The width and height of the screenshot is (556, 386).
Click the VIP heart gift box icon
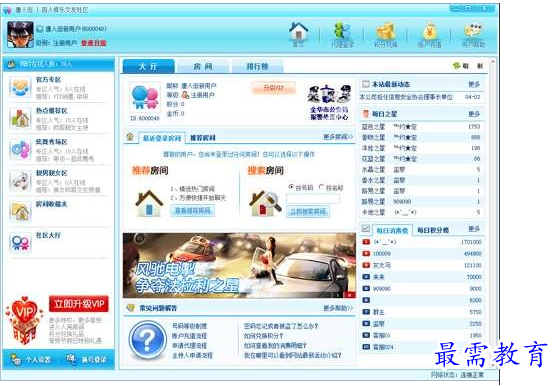[24, 321]
